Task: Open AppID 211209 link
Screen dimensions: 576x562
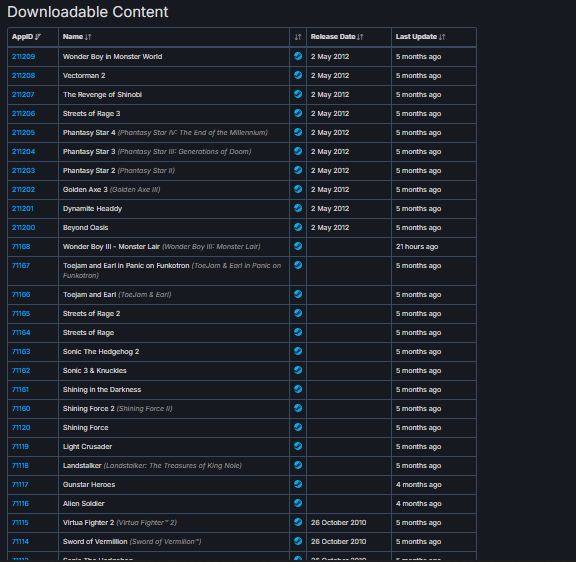Action: pyautogui.click(x=24, y=57)
